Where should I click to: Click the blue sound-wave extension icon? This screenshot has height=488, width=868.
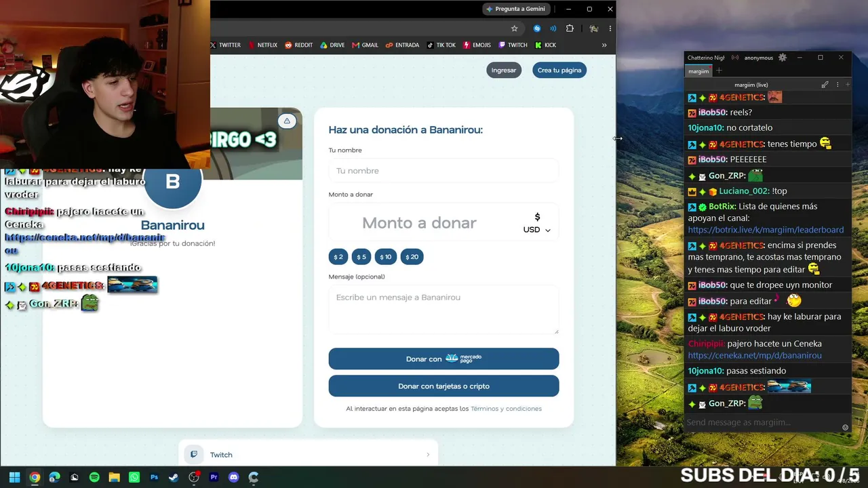click(553, 28)
